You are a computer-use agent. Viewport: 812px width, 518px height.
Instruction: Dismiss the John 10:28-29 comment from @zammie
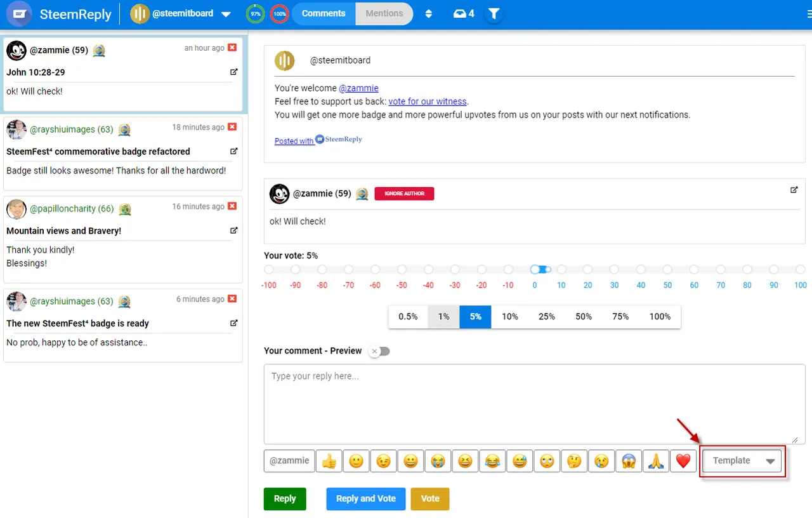232,48
